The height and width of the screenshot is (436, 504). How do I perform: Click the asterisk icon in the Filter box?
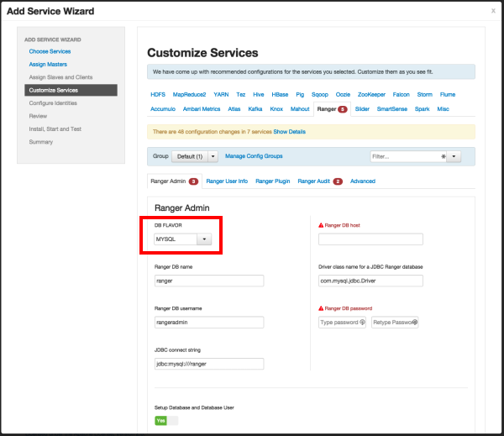[x=444, y=156]
